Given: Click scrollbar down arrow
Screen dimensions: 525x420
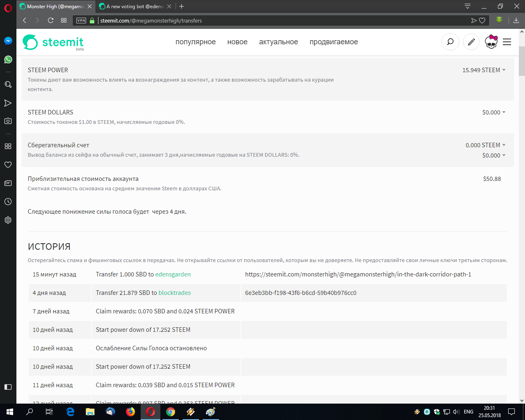Looking at the screenshot, I should tap(522, 400).
